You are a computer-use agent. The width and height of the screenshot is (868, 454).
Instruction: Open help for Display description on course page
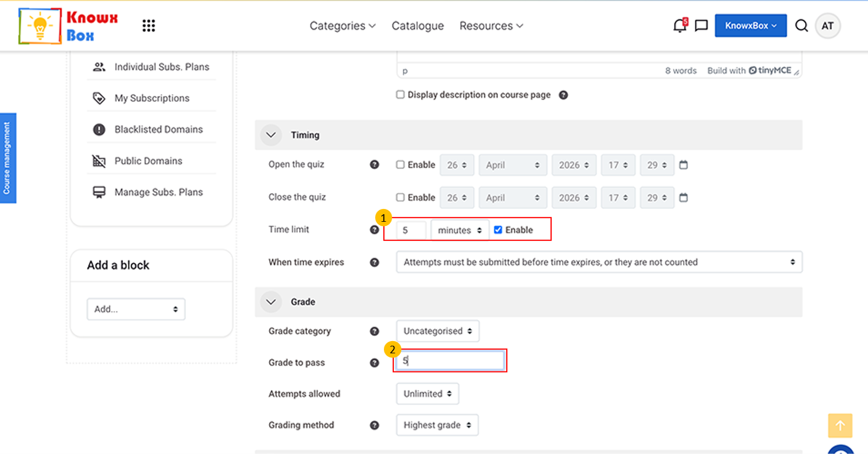(563, 95)
